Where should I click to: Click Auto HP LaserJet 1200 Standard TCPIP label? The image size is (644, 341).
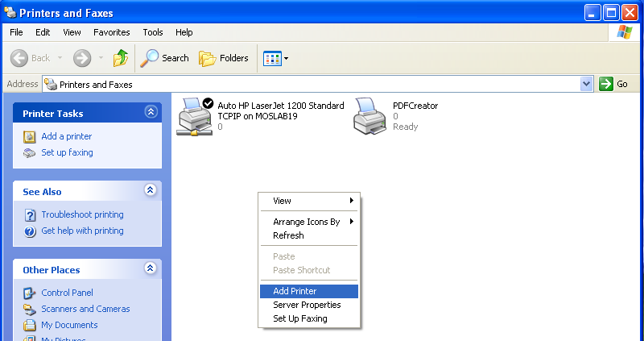pos(280,111)
